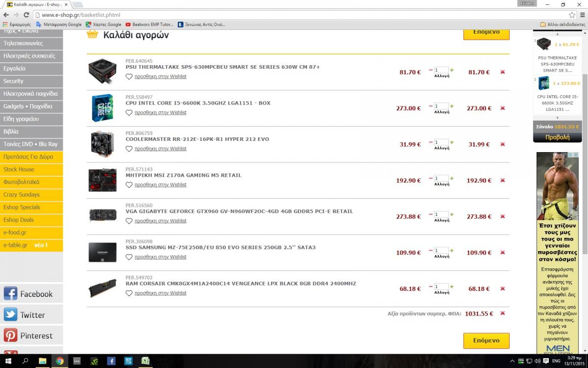
Task: Decrease quantity of MSI Z170A motherboard
Action: [x=431, y=178]
